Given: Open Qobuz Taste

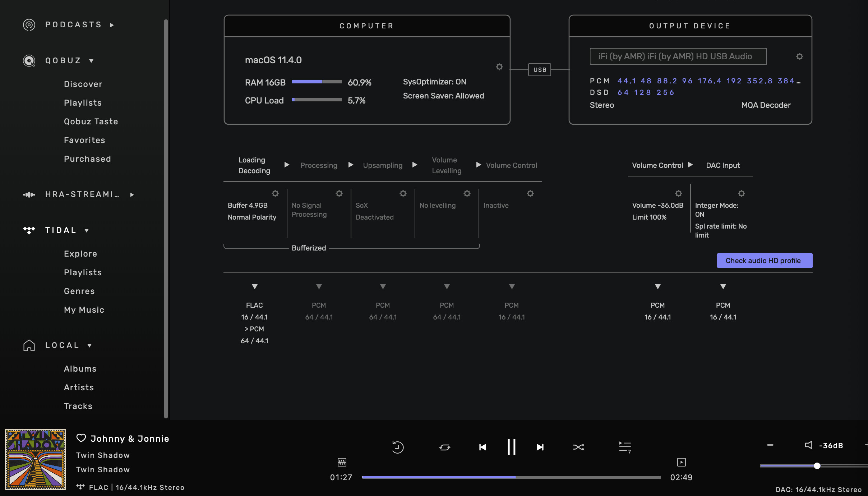Looking at the screenshot, I should [x=91, y=121].
